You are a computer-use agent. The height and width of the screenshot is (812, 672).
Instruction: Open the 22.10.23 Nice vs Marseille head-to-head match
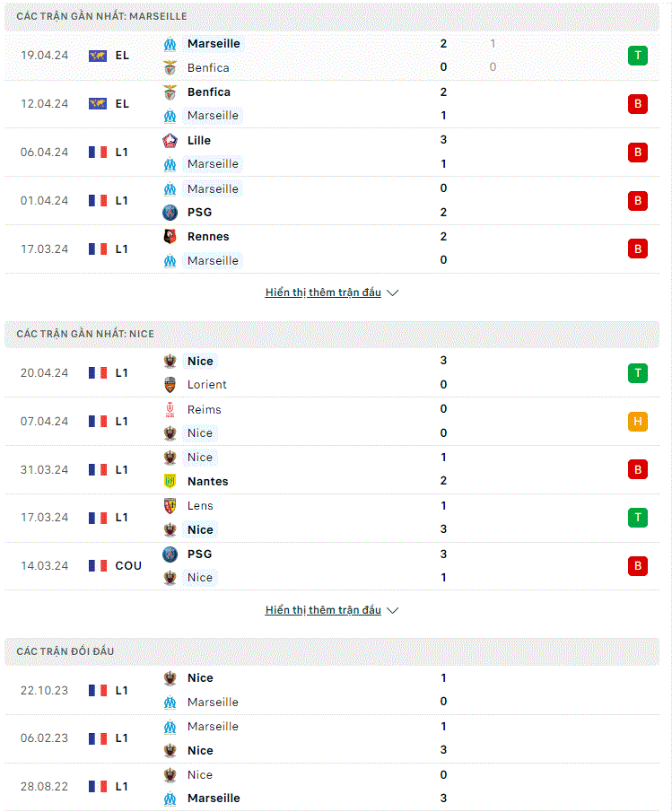pyautogui.click(x=332, y=690)
